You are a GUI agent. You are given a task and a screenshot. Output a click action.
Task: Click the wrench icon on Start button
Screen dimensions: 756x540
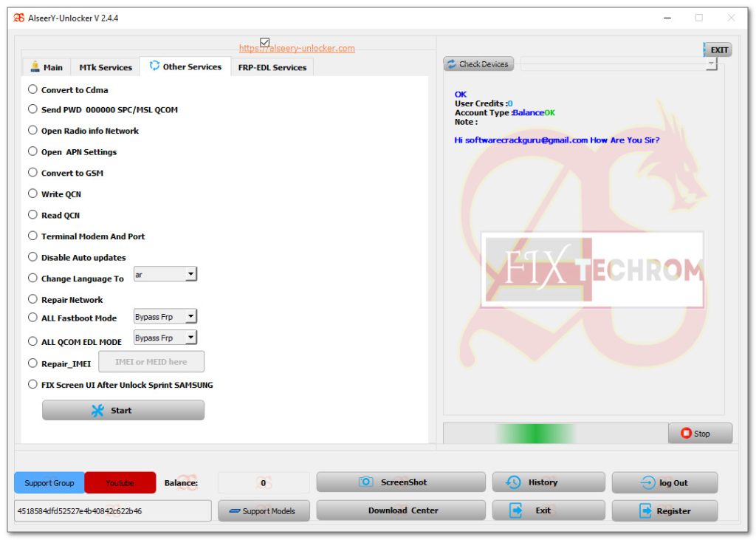pos(98,410)
